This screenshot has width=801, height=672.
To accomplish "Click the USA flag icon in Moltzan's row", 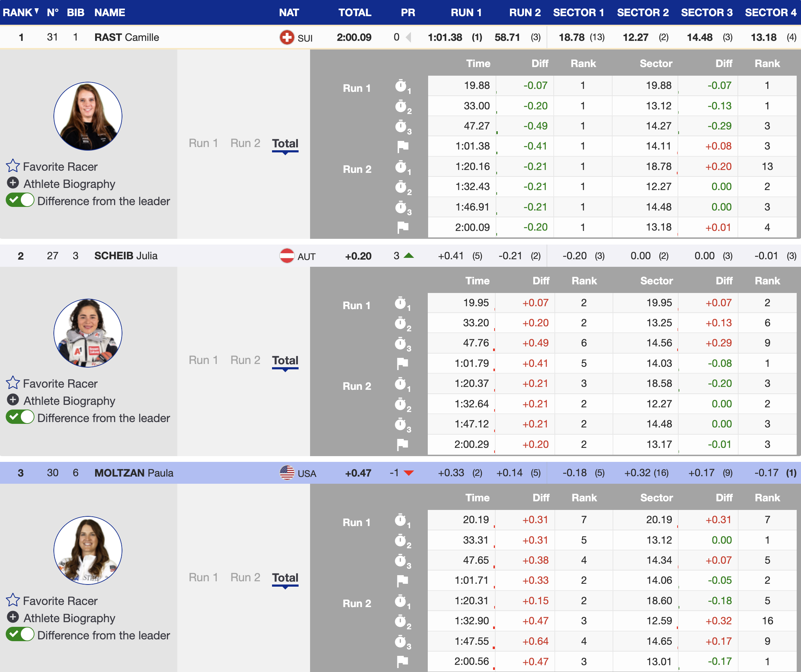I will point(287,473).
